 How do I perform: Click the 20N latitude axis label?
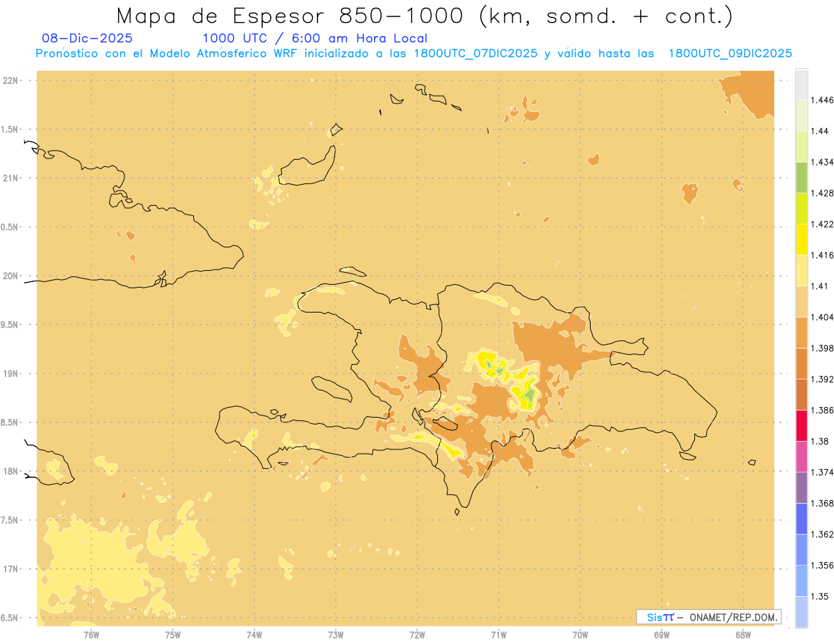tap(12, 276)
